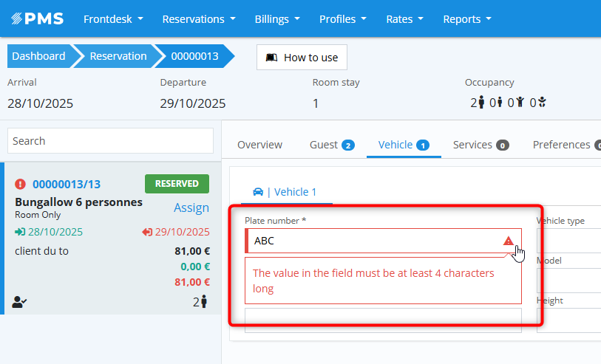Expand the Reservations menu
The height and width of the screenshot is (364, 601).
198,18
